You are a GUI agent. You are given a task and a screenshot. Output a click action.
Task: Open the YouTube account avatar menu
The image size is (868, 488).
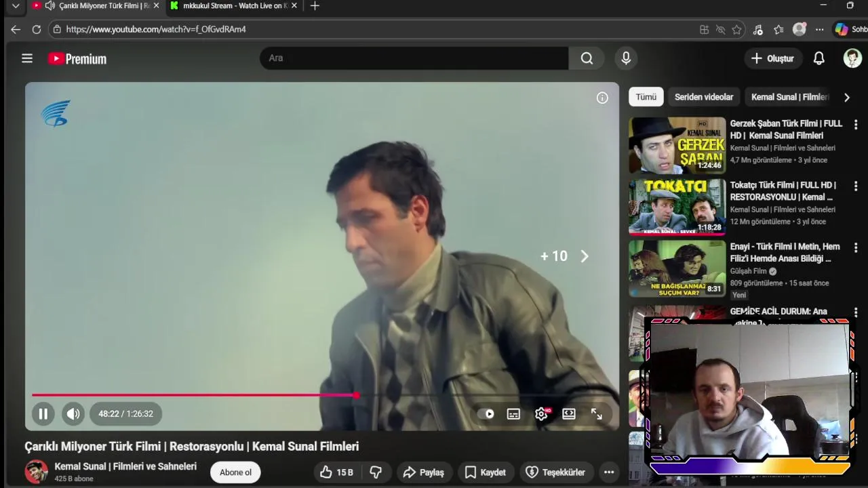[x=852, y=58]
